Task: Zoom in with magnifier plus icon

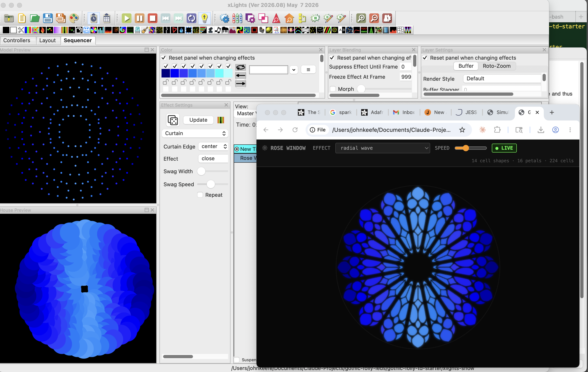Action: pos(361,18)
